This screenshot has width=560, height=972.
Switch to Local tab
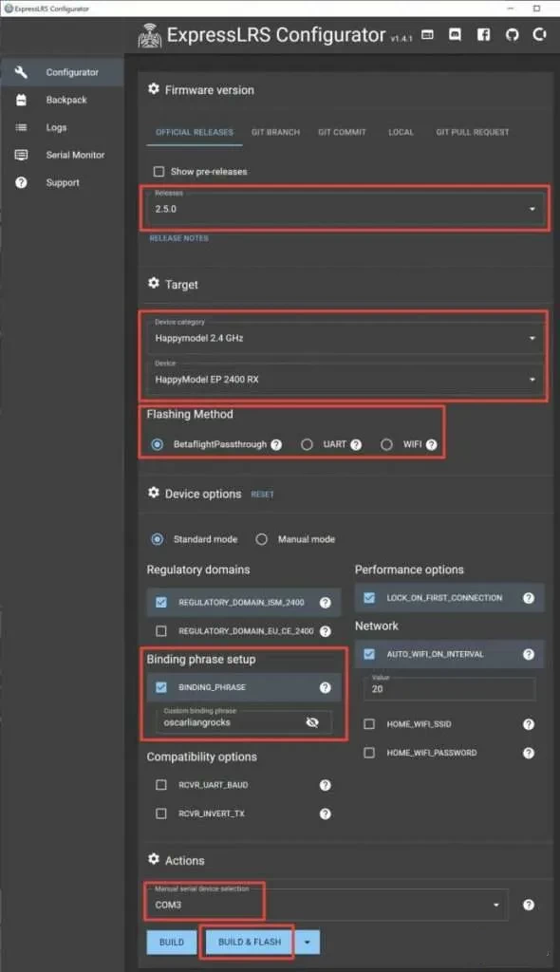[x=401, y=132]
